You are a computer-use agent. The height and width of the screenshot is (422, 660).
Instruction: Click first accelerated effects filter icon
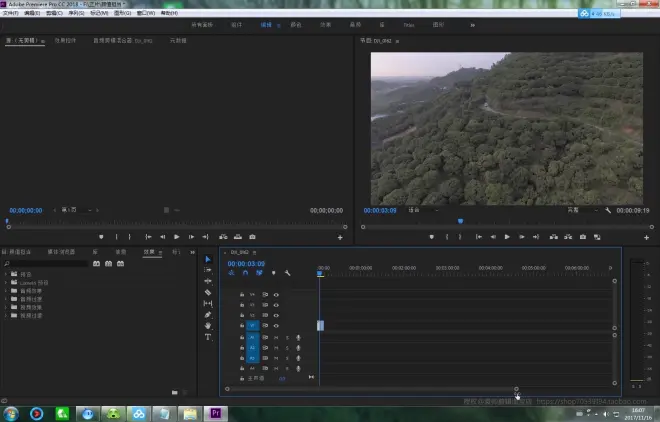[x=96, y=263]
